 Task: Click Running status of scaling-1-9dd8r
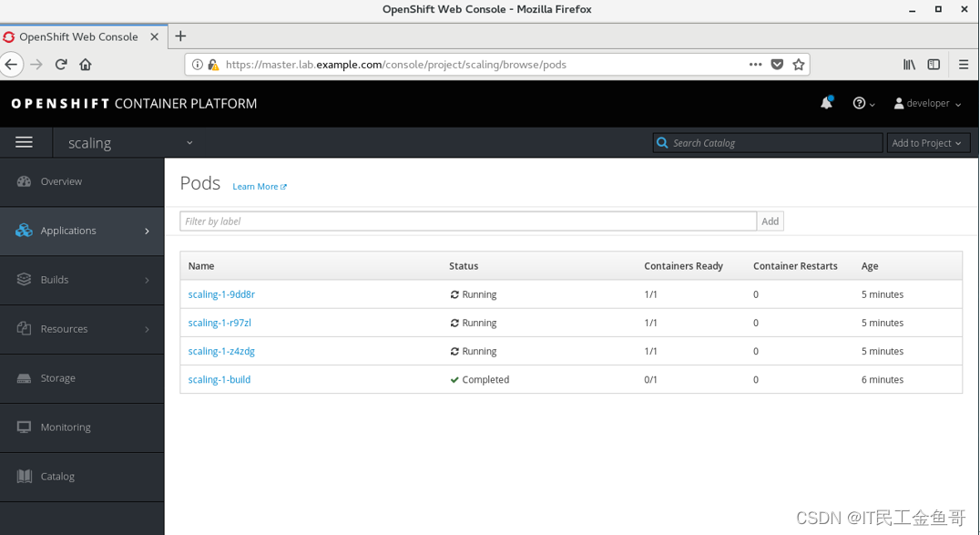click(x=474, y=294)
